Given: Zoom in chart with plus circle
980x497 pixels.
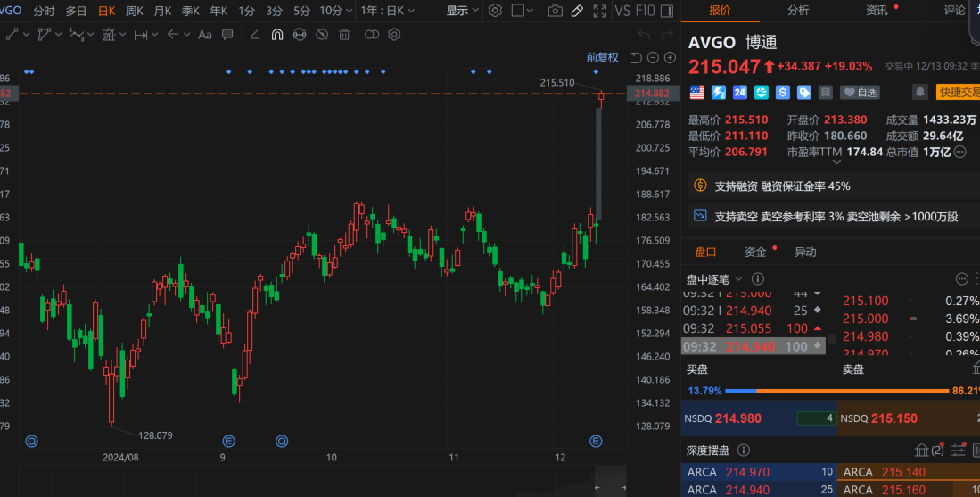Looking at the screenshot, I should tap(670, 57).
